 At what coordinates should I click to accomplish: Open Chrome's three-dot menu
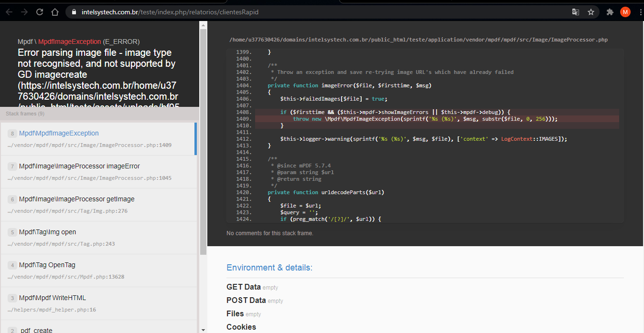[x=640, y=11]
